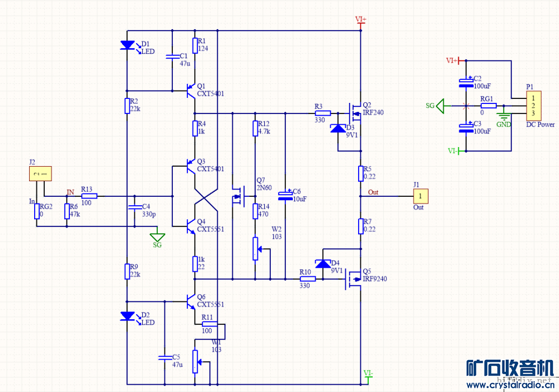Click the Q3 transistor symbol

190,166
